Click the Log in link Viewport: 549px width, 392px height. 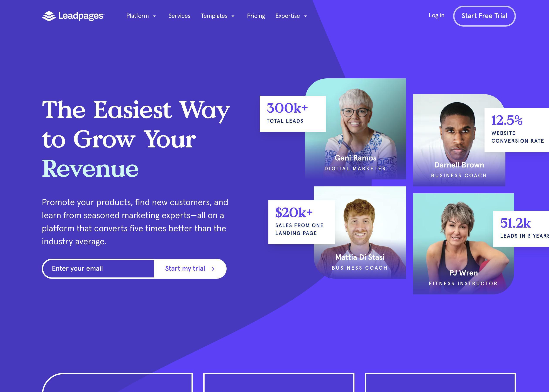click(x=436, y=15)
